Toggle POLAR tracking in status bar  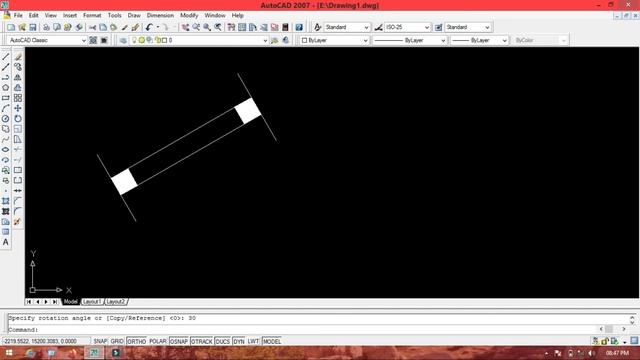(x=158, y=341)
